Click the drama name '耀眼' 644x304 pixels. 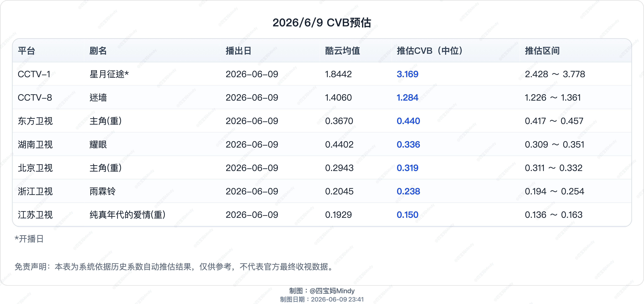tap(98, 145)
